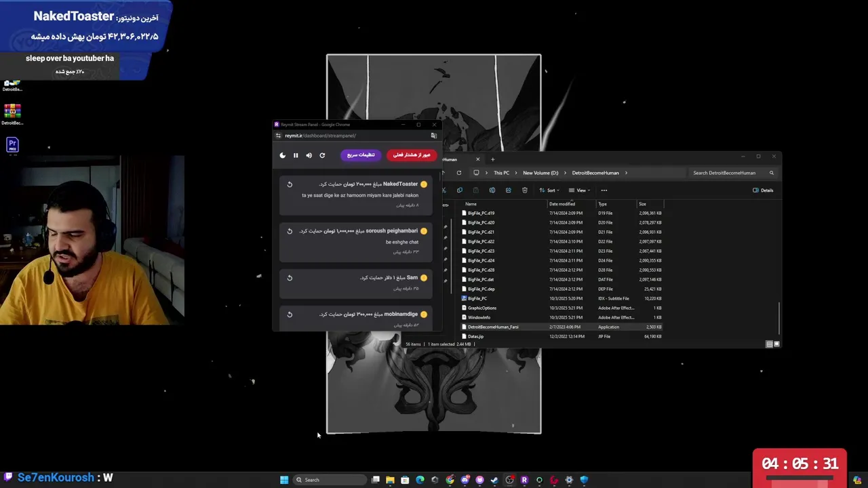868x488 pixels.
Task: Open the View dropdown in Explorer
Action: tap(578, 190)
